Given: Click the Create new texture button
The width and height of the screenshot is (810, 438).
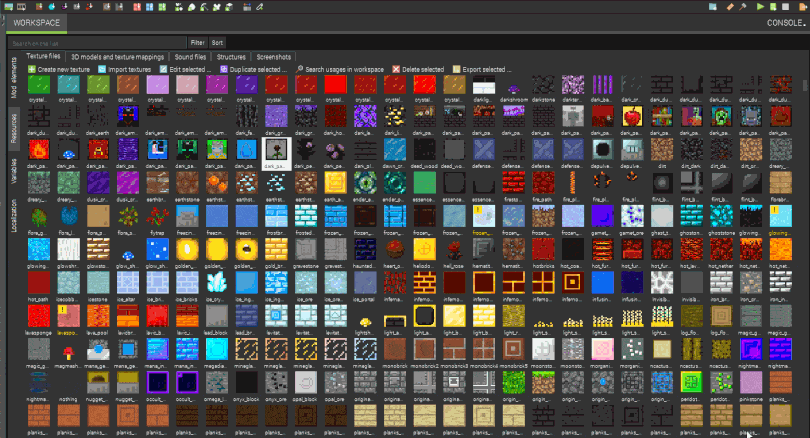Looking at the screenshot, I should 59,69.
